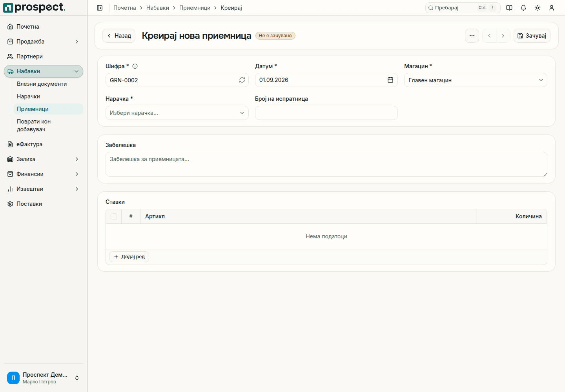Screen dimensions: 565x392
Task: Expand the Продажба menu
Action: pyautogui.click(x=44, y=42)
